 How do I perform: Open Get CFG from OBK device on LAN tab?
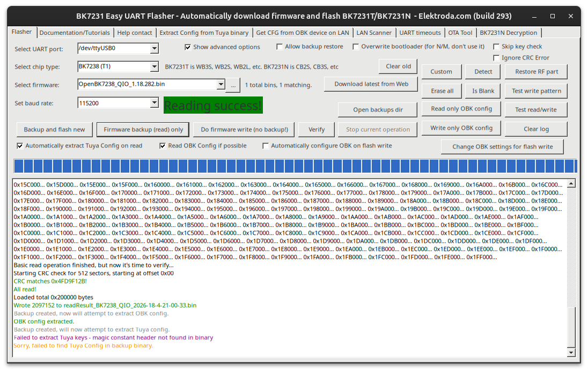coord(303,33)
